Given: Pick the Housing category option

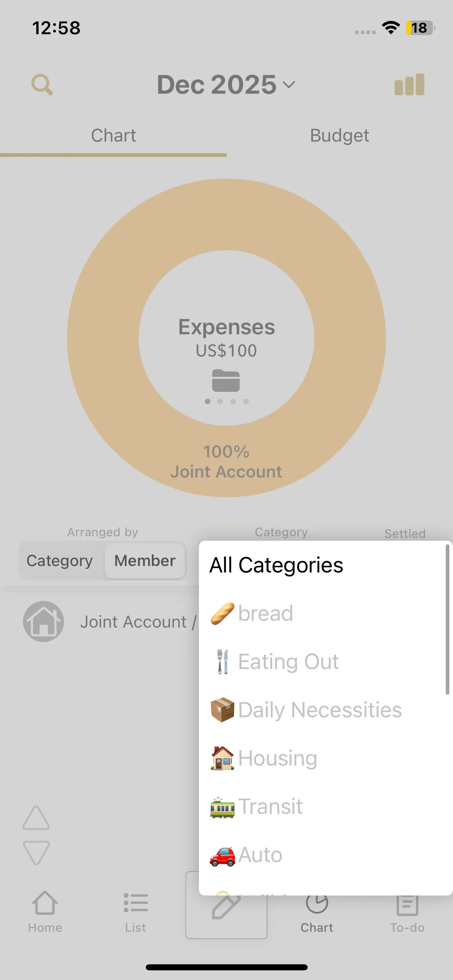Looking at the screenshot, I should tap(278, 758).
